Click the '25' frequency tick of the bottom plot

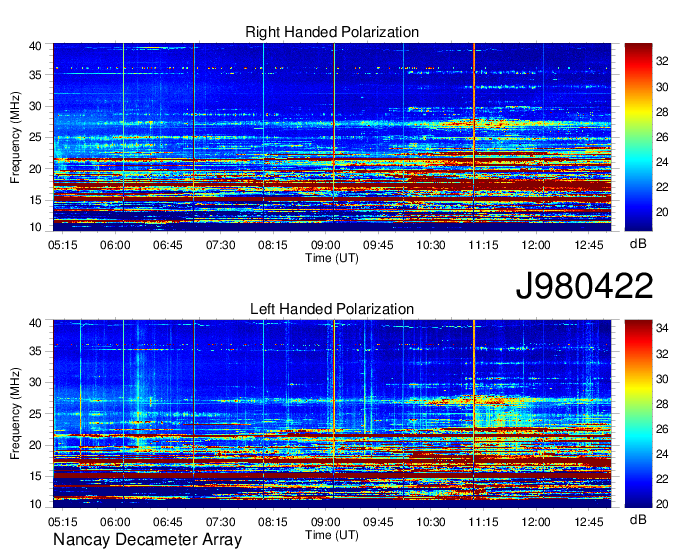pos(35,414)
